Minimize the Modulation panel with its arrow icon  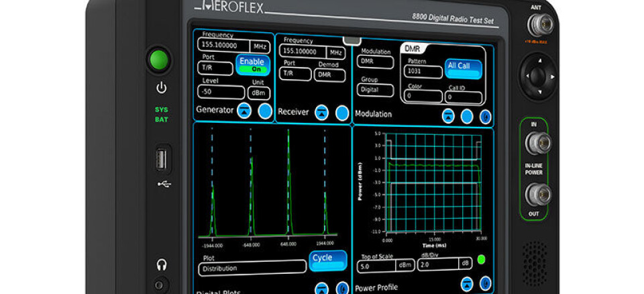coord(448,116)
